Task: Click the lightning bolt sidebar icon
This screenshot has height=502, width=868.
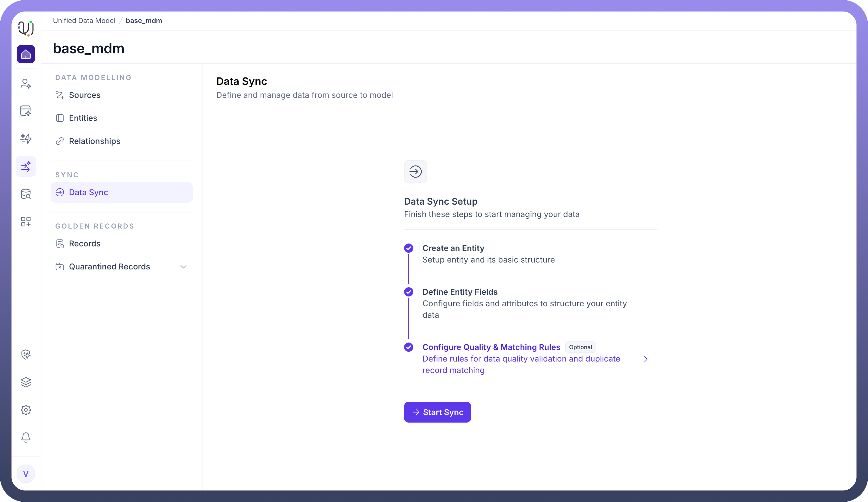Action: click(x=26, y=139)
